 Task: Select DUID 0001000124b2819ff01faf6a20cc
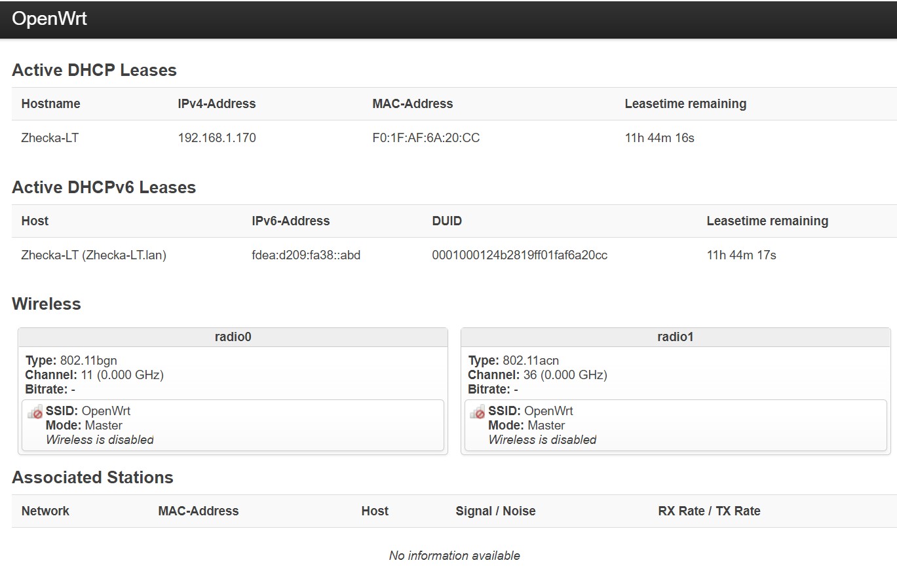point(520,255)
